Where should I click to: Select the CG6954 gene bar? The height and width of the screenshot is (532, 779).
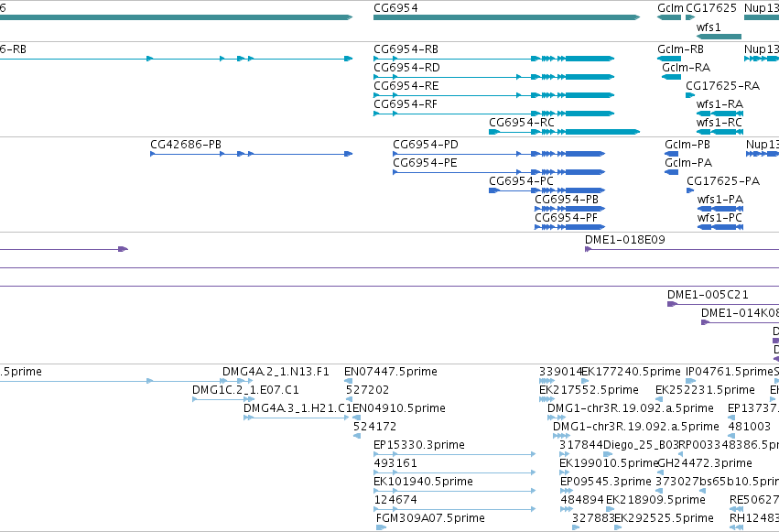pyautogui.click(x=506, y=17)
